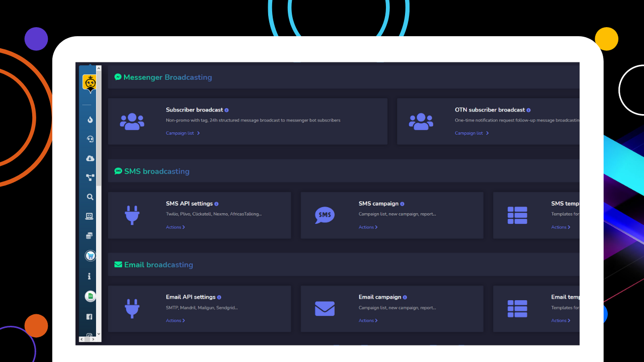Select the monitor/live chat icon in sidebar

coord(90,216)
